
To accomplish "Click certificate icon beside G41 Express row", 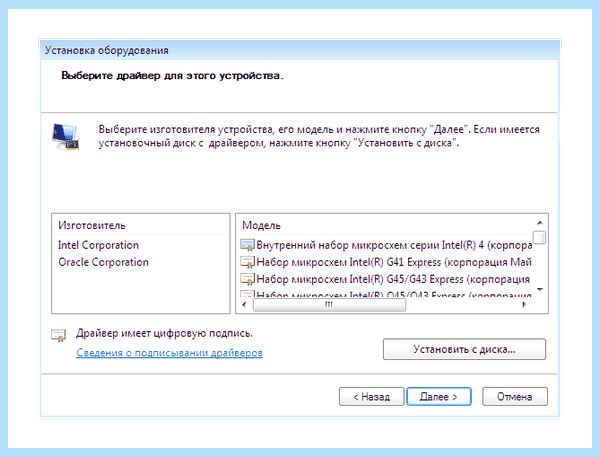I will click(x=247, y=262).
